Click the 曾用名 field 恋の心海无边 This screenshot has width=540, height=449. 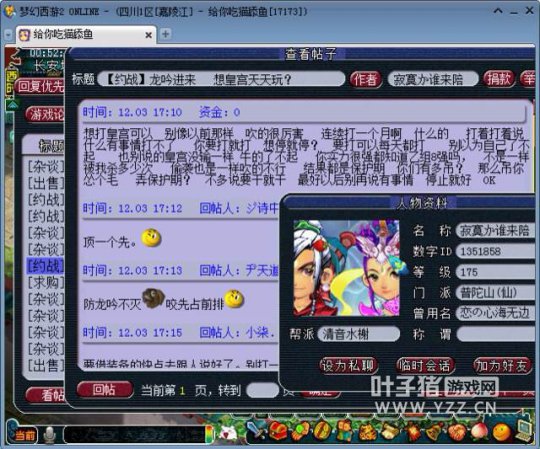pos(496,313)
